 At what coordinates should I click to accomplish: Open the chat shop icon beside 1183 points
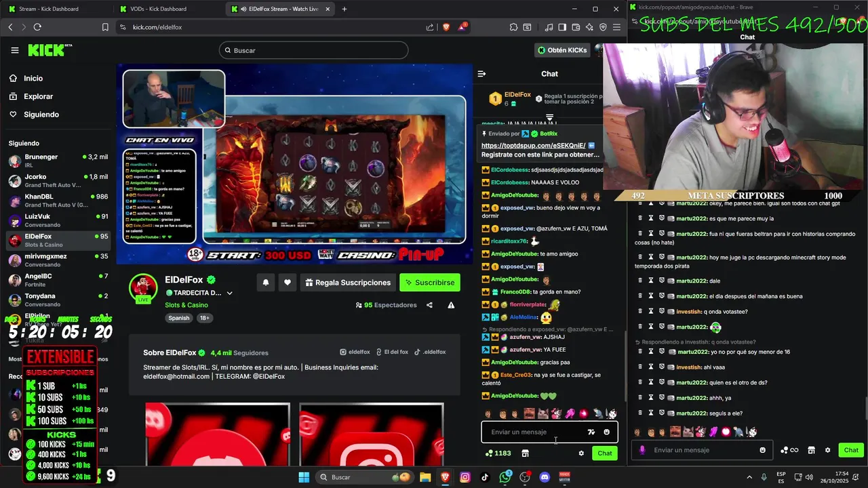(x=525, y=453)
